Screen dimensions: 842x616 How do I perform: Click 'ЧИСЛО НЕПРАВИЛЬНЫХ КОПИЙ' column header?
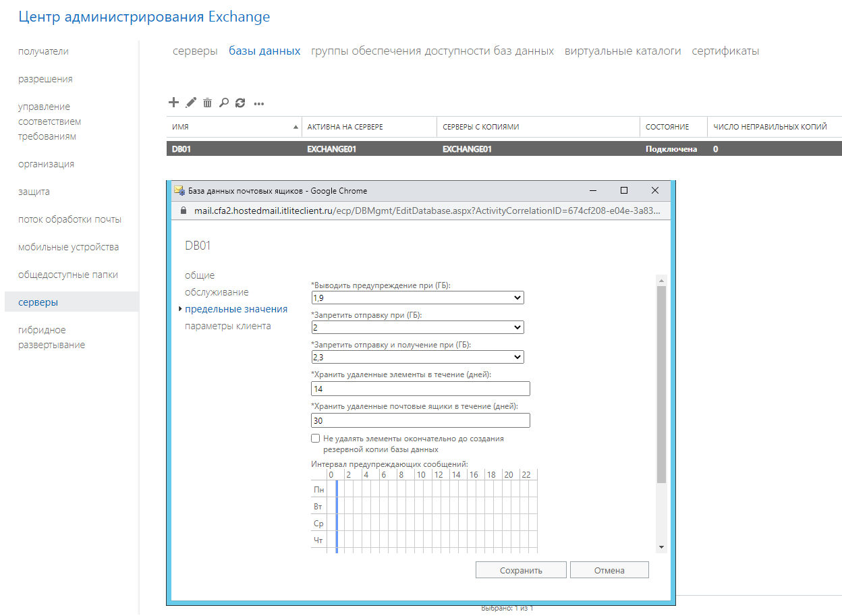[775, 127]
